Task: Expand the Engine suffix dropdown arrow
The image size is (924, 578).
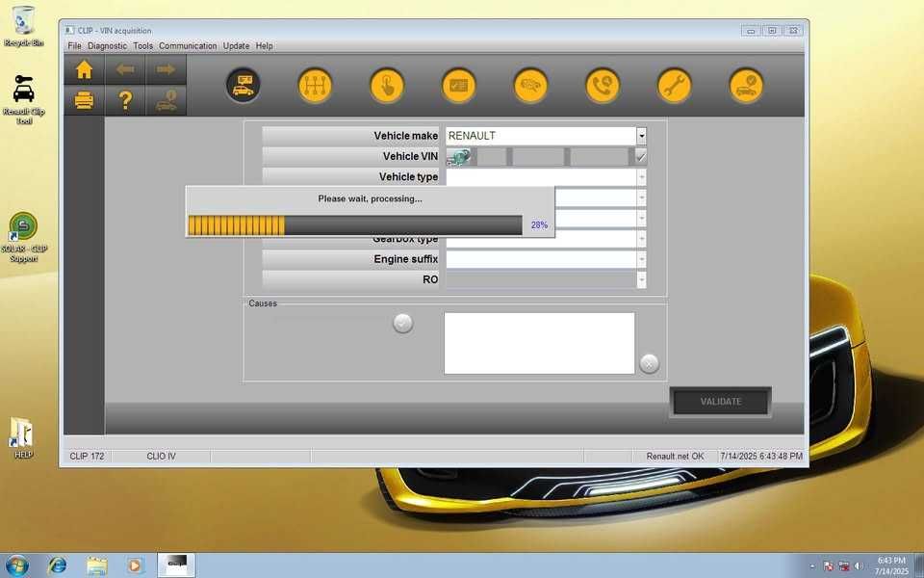Action: (x=641, y=259)
